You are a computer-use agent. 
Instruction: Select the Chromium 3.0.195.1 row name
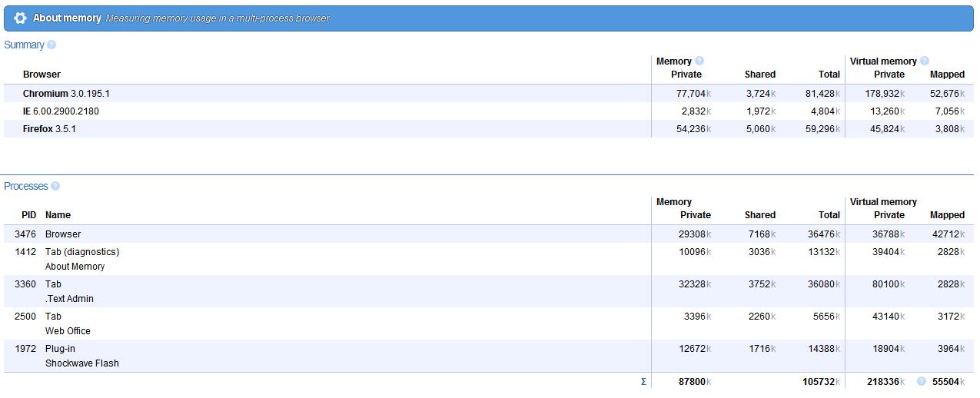pos(66,93)
